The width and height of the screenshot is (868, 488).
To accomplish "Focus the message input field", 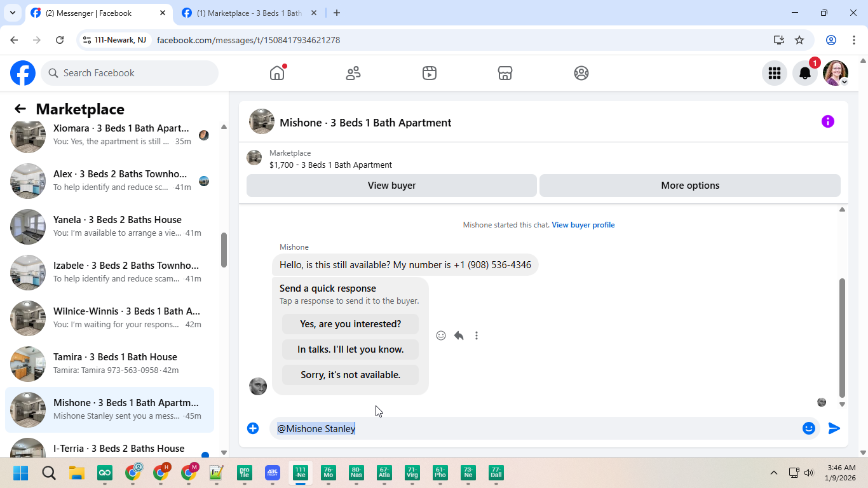I will tap(534, 428).
